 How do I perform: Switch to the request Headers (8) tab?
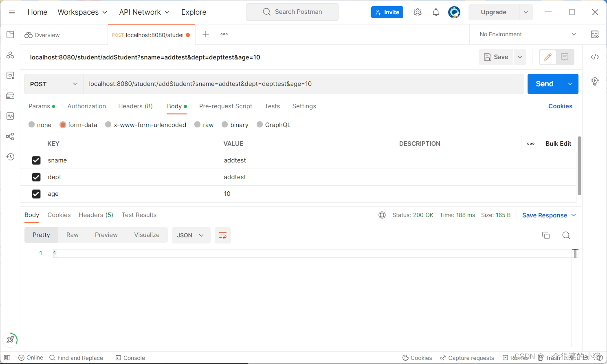136,106
